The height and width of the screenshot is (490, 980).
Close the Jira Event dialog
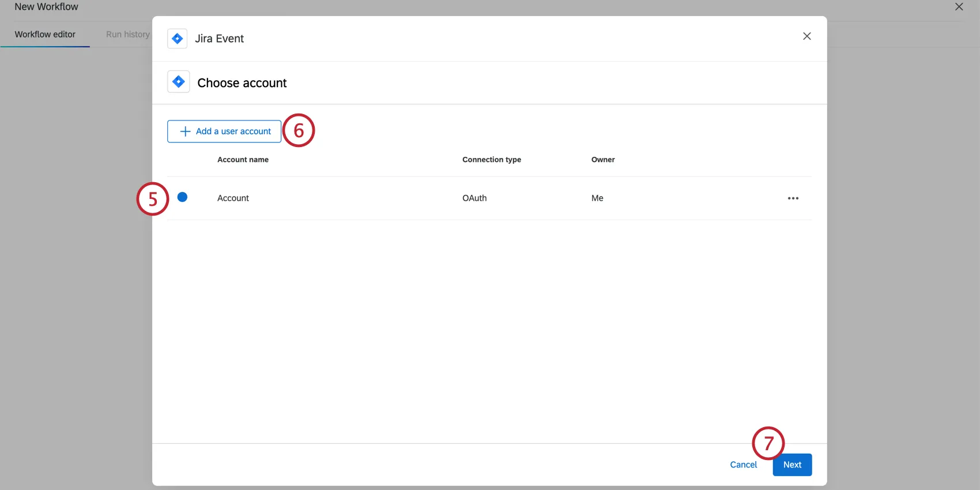(807, 36)
